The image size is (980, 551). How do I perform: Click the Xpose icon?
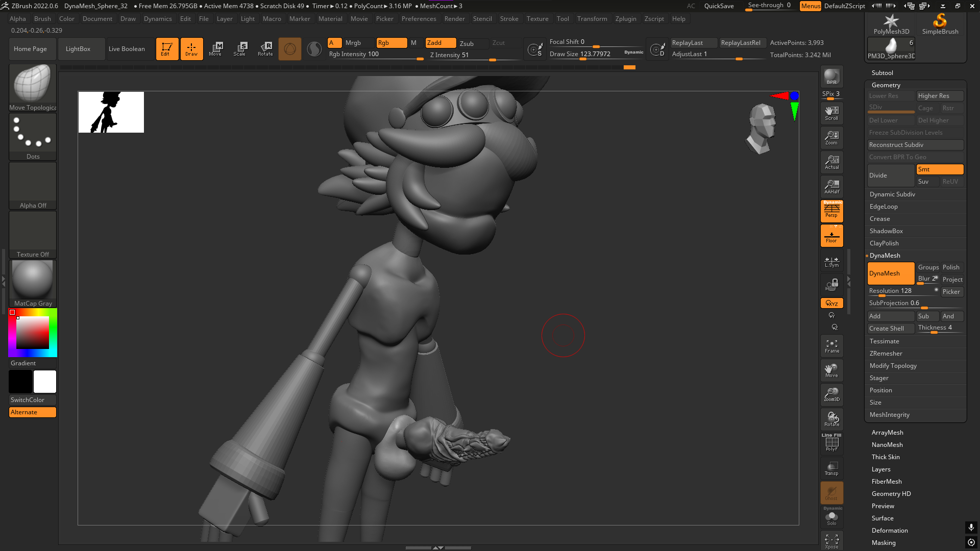point(831,541)
